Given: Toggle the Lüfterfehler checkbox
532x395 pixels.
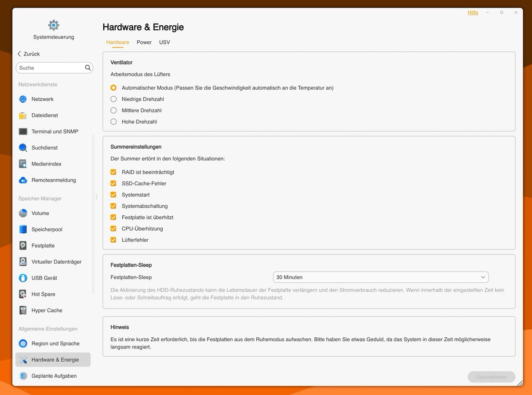Looking at the screenshot, I should coord(113,240).
